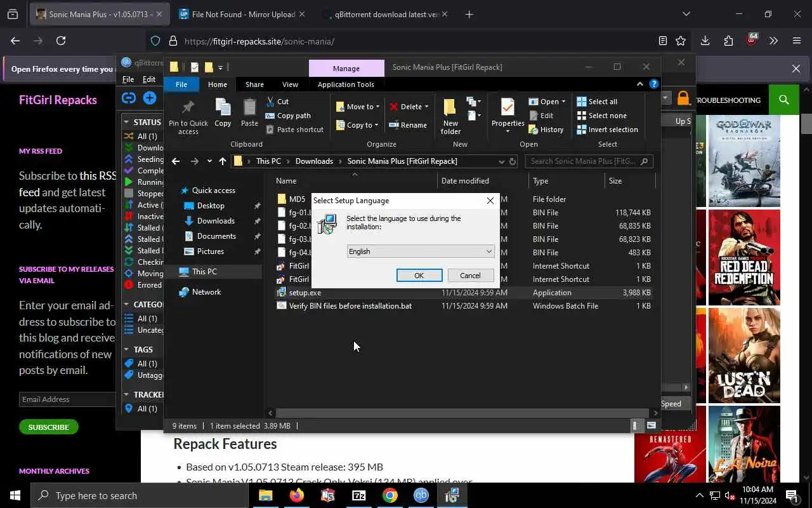The height and width of the screenshot is (508, 812).
Task: Click the Copy path command
Action: pos(288,116)
